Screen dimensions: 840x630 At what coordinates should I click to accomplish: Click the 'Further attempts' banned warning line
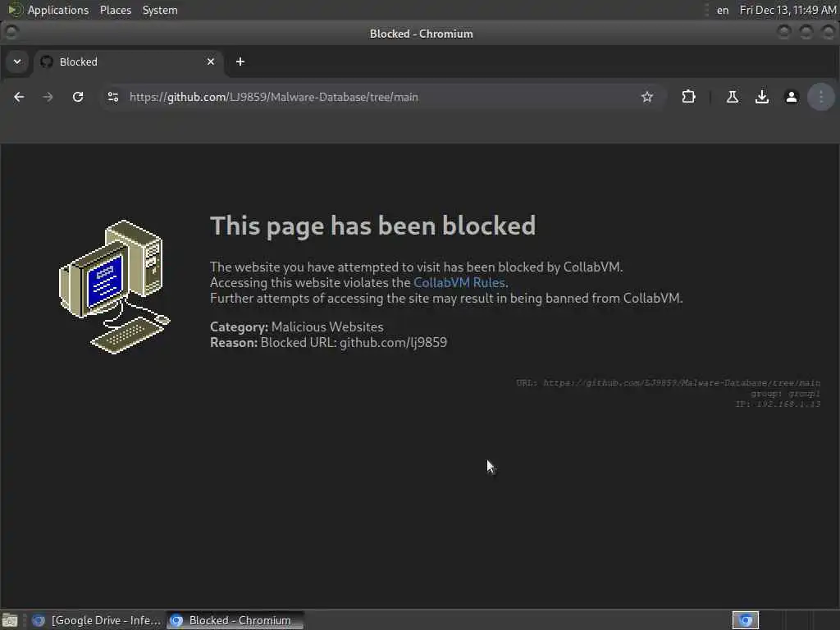tap(446, 298)
